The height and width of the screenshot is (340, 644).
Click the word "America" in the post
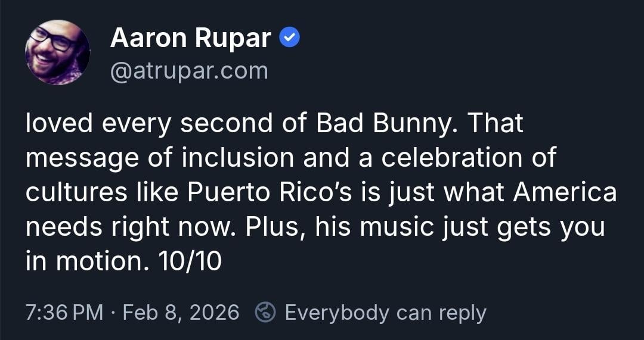click(564, 192)
